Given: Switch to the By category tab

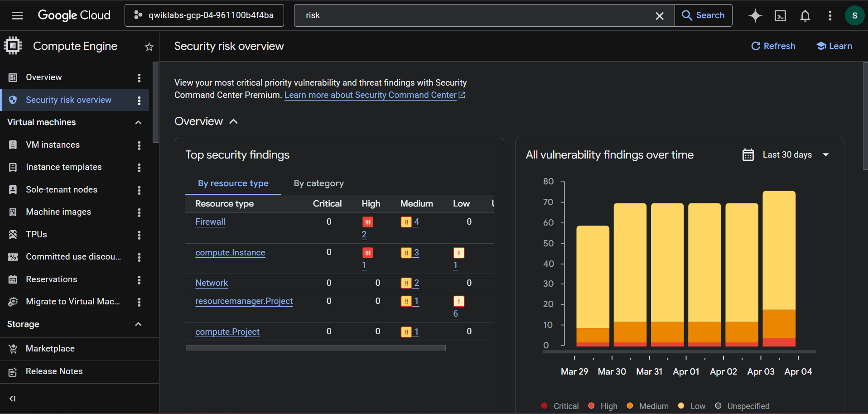Looking at the screenshot, I should [319, 183].
